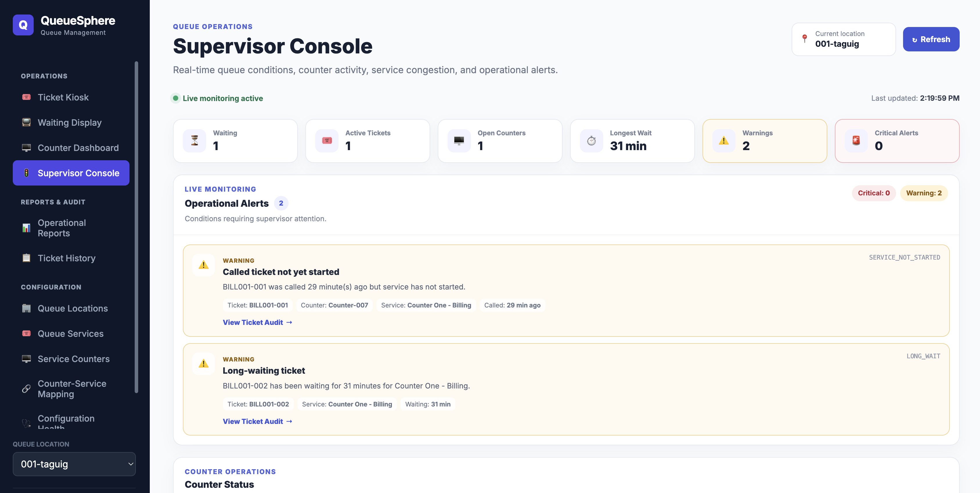Click the Ticket History clipboard icon
Image resolution: width=980 pixels, height=493 pixels.
tap(26, 258)
